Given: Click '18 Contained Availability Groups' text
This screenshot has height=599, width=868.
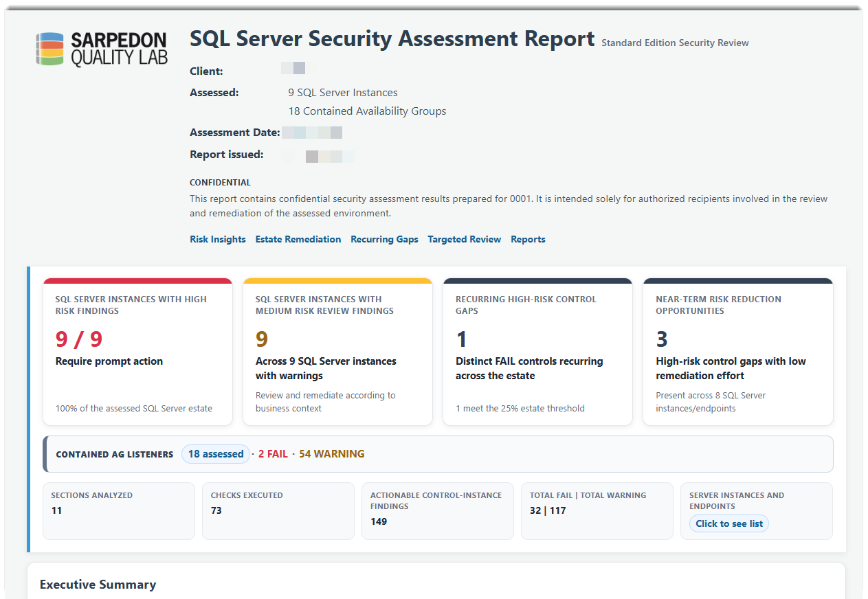Looking at the screenshot, I should pyautogui.click(x=367, y=111).
